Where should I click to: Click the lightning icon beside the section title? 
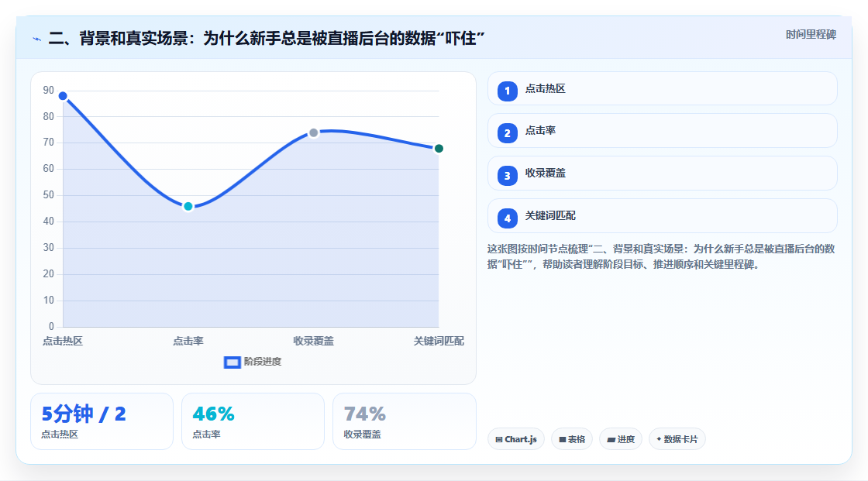click(37, 39)
